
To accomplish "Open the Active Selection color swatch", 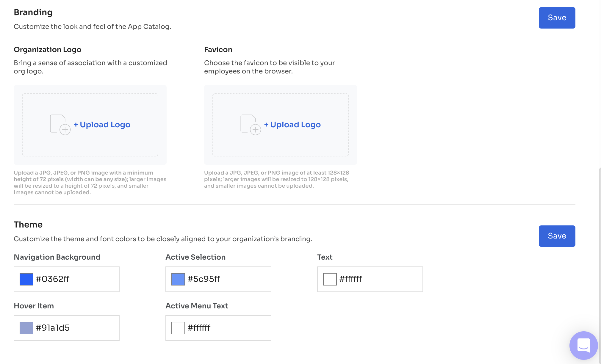I will pos(178,279).
